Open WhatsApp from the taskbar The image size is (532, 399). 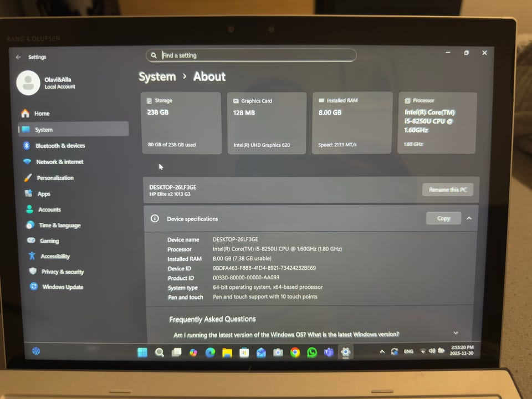(312, 352)
